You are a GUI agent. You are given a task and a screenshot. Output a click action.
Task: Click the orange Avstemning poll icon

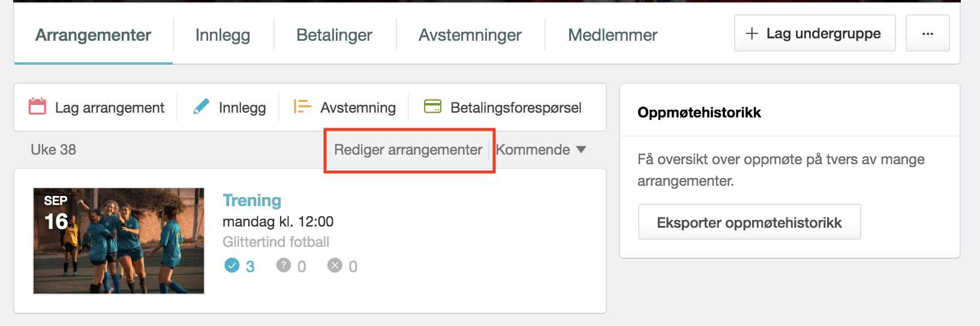[x=302, y=107]
